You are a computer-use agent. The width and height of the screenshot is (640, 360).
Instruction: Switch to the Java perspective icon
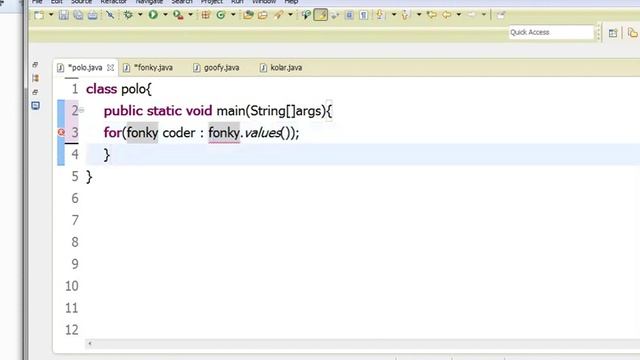[x=633, y=33]
